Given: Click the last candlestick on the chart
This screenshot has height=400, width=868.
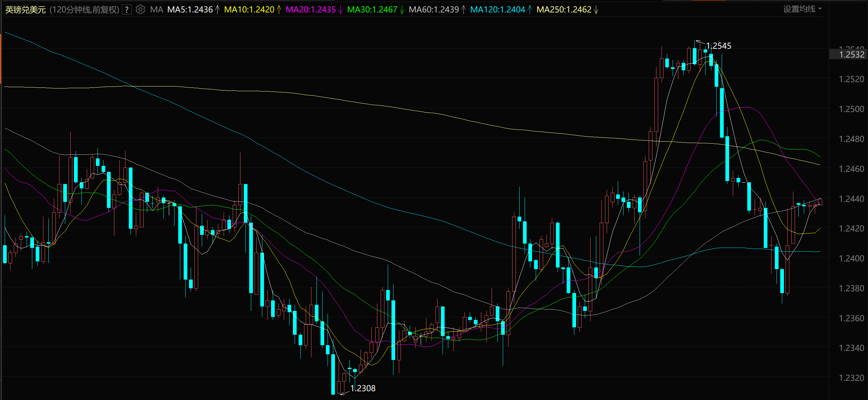Looking at the screenshot, I should click(820, 202).
